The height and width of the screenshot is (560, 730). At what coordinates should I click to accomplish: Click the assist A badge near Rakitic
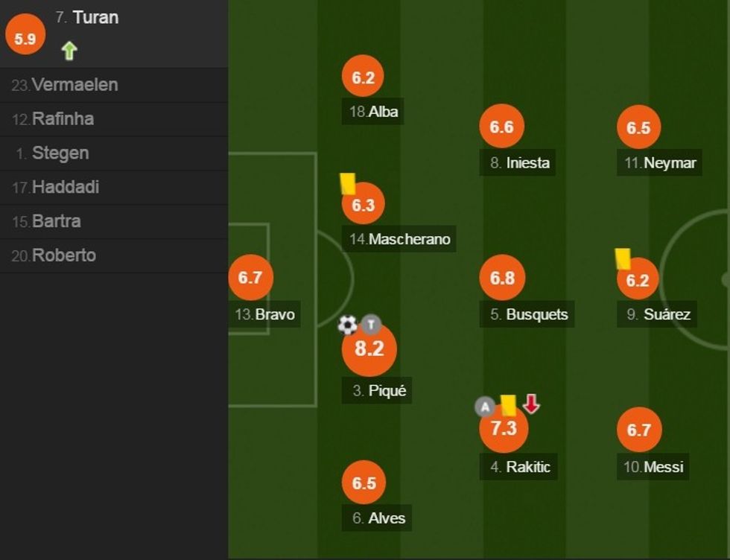tap(485, 407)
